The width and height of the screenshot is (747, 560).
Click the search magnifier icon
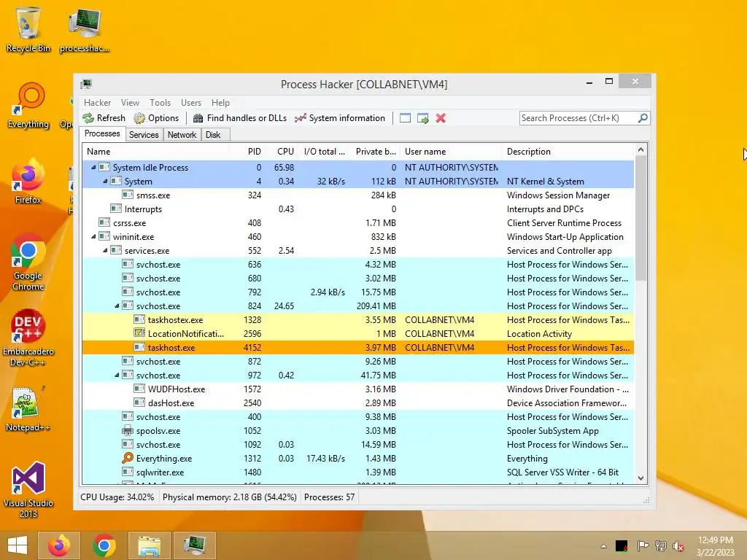pyautogui.click(x=643, y=117)
